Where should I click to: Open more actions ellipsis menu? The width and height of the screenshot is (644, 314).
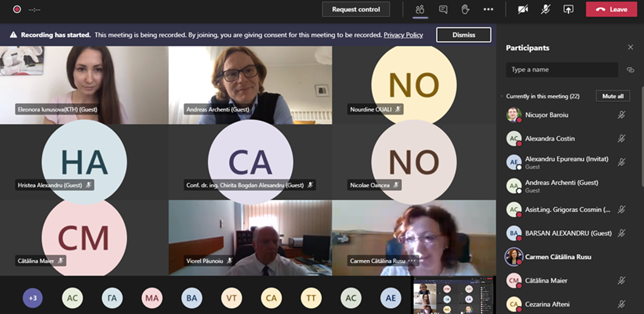click(488, 9)
